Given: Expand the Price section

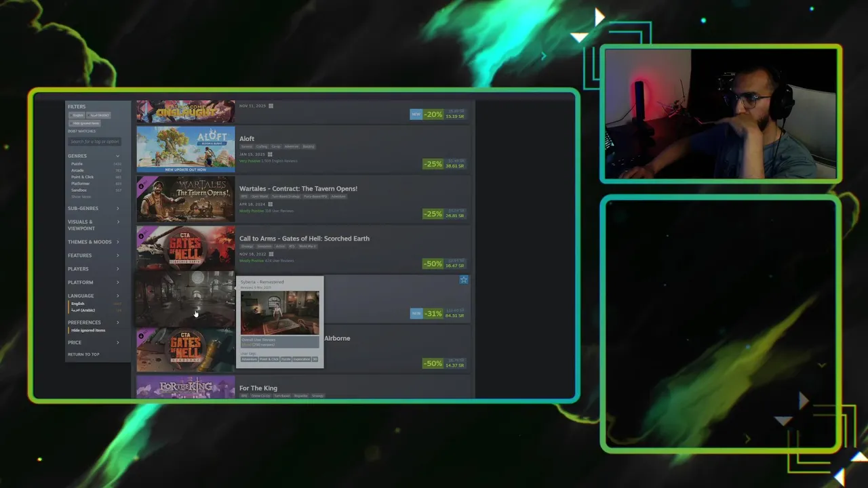Looking at the screenshot, I should click(x=94, y=342).
